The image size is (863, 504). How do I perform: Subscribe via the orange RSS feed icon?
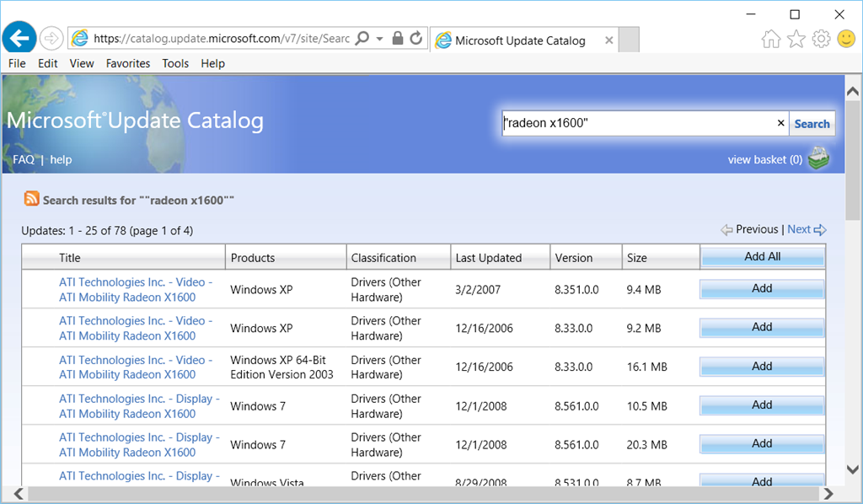click(31, 199)
